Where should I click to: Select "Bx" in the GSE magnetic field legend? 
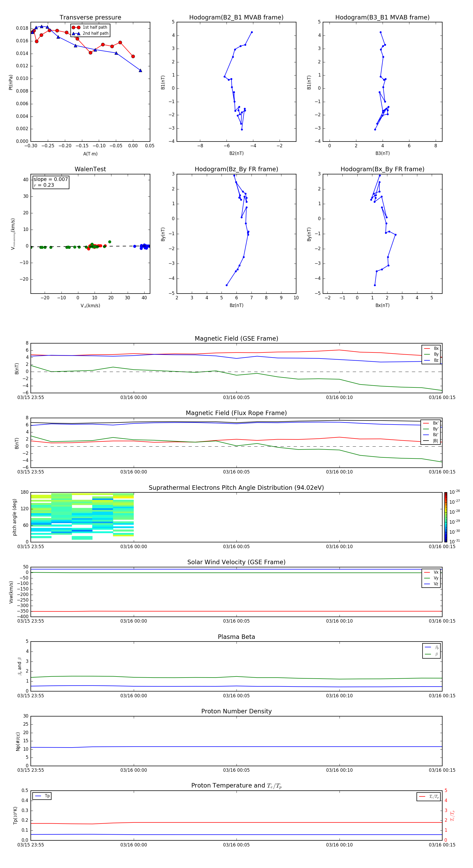tap(431, 349)
